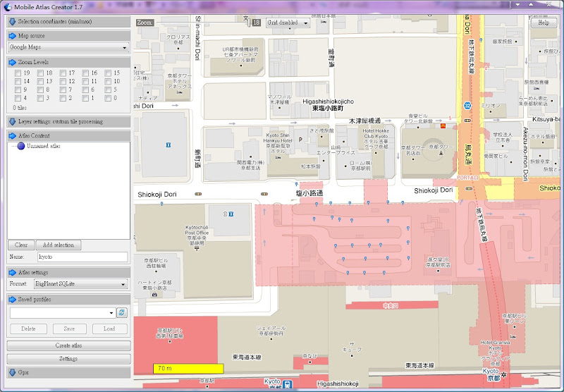The height and width of the screenshot is (392, 564).
Task: Expand the Selection coordinates (min/max) panel
Action: click(x=68, y=22)
